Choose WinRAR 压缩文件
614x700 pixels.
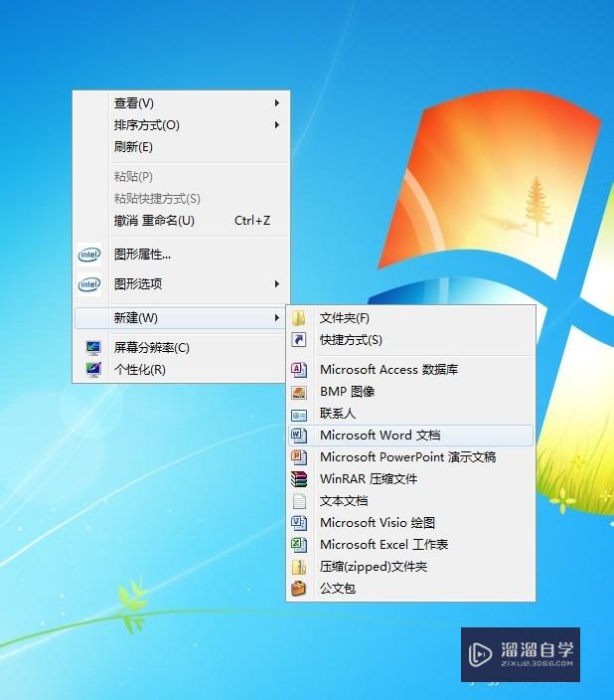tap(410, 479)
